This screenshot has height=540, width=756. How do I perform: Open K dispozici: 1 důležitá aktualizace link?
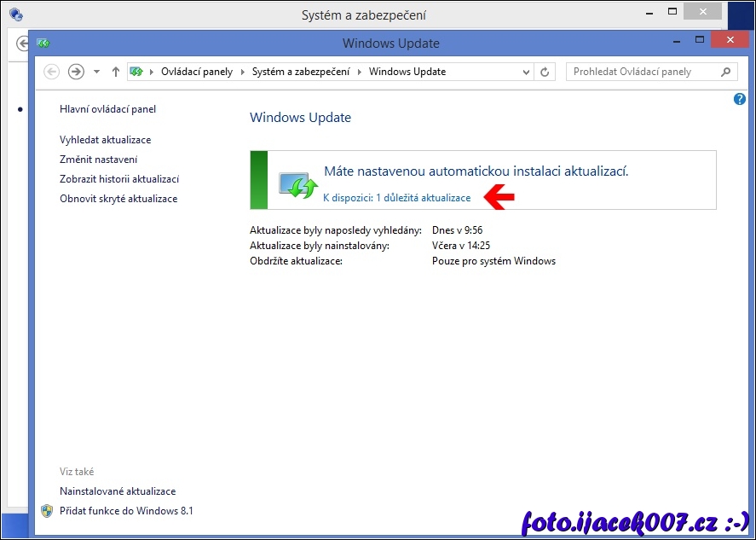[396, 198]
